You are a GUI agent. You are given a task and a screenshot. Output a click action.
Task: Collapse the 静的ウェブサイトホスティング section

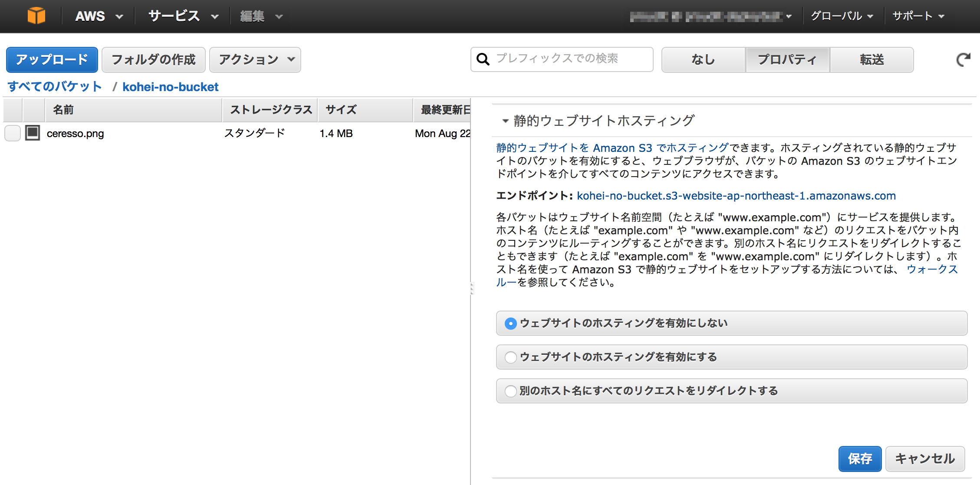click(x=505, y=121)
